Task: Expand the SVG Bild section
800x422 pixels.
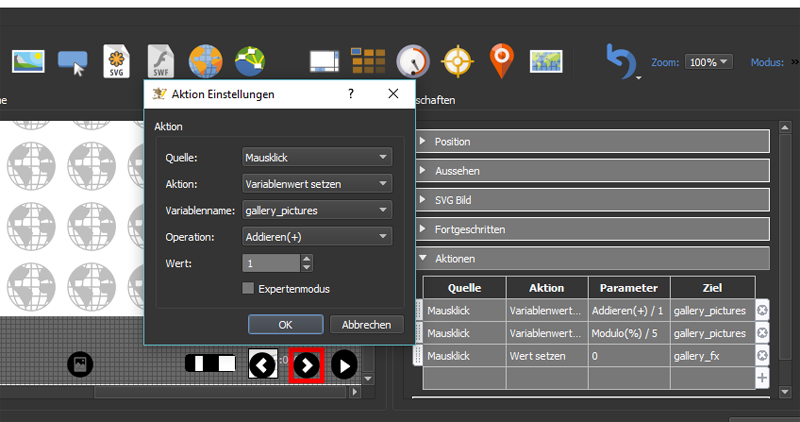Action: (x=594, y=200)
